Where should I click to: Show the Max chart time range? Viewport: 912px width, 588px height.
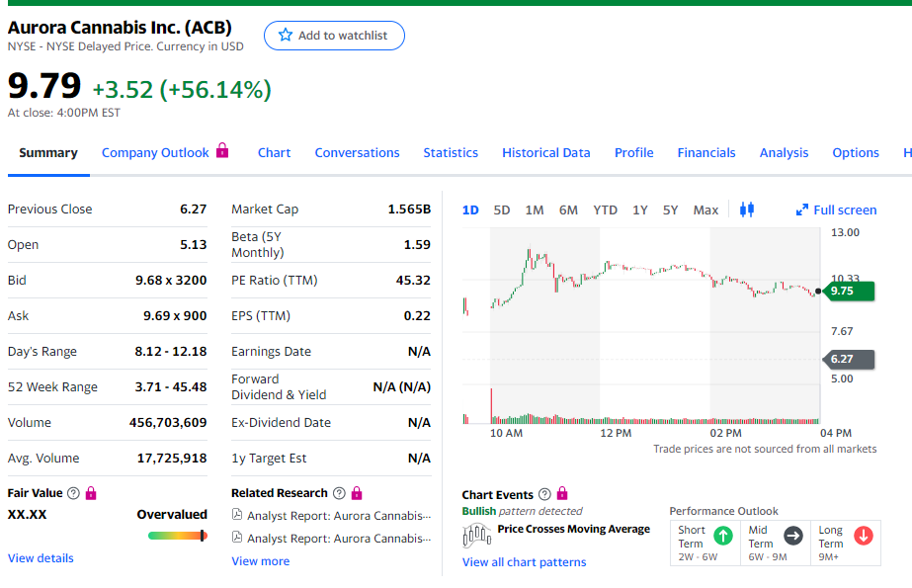[705, 210]
